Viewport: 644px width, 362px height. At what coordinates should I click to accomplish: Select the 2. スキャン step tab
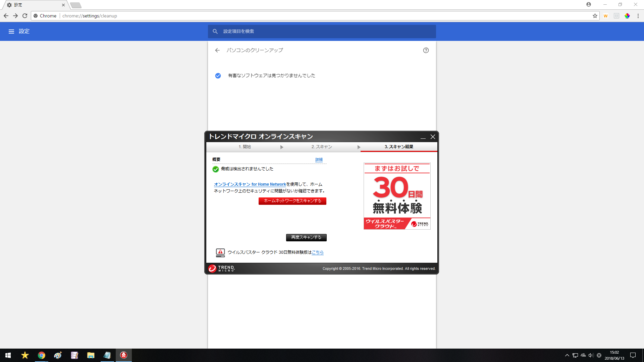click(x=322, y=147)
